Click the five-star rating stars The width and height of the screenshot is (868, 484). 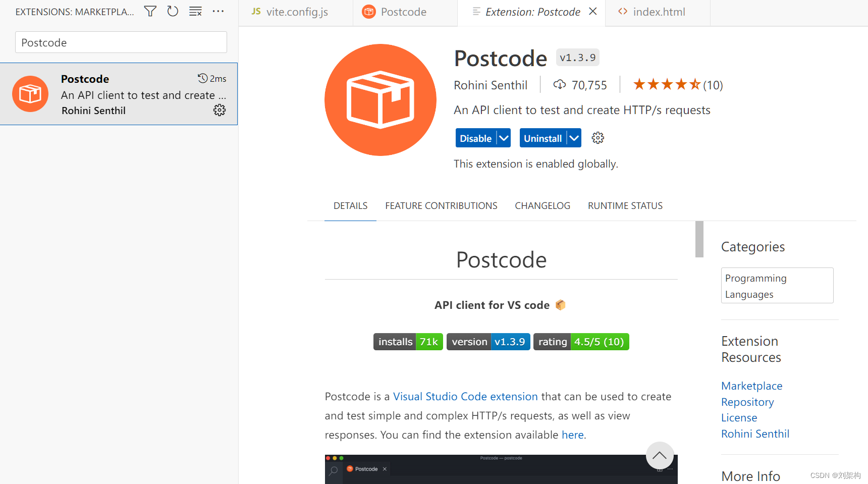point(667,84)
